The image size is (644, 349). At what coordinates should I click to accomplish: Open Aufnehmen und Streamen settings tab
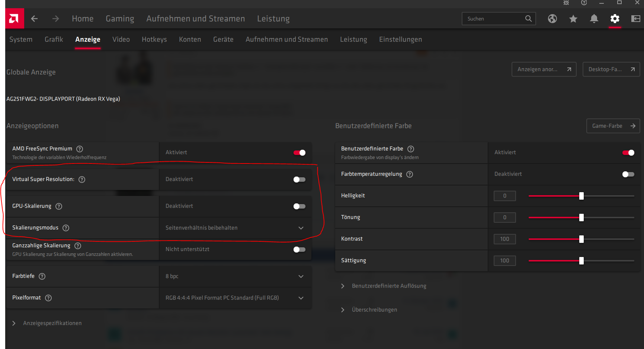click(287, 39)
